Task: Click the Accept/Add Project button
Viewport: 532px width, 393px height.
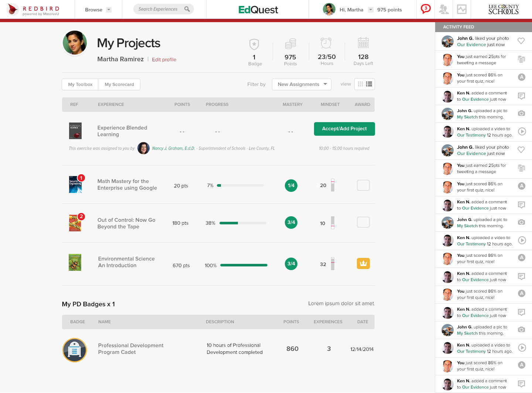Action: (x=344, y=129)
